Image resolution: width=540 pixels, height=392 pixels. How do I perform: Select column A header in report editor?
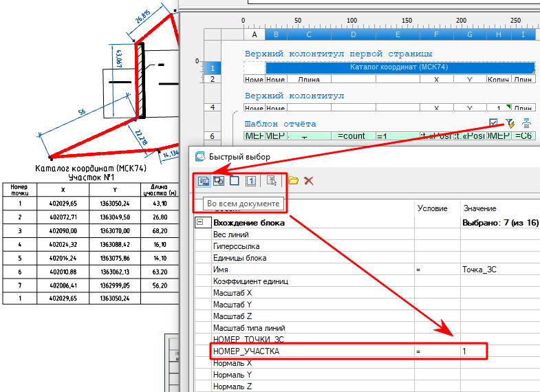click(254, 34)
